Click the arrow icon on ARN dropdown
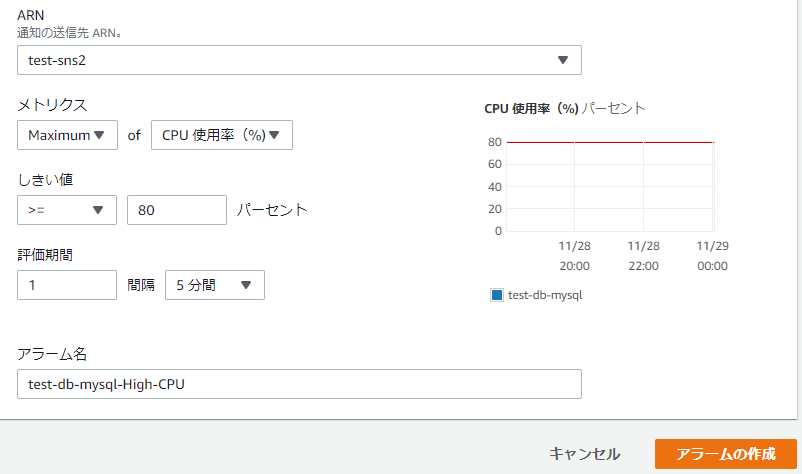Screen dimensions: 802x474 (x=563, y=60)
